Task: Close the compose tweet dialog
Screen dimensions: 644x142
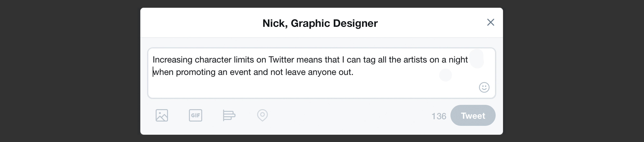Action: 491,22
